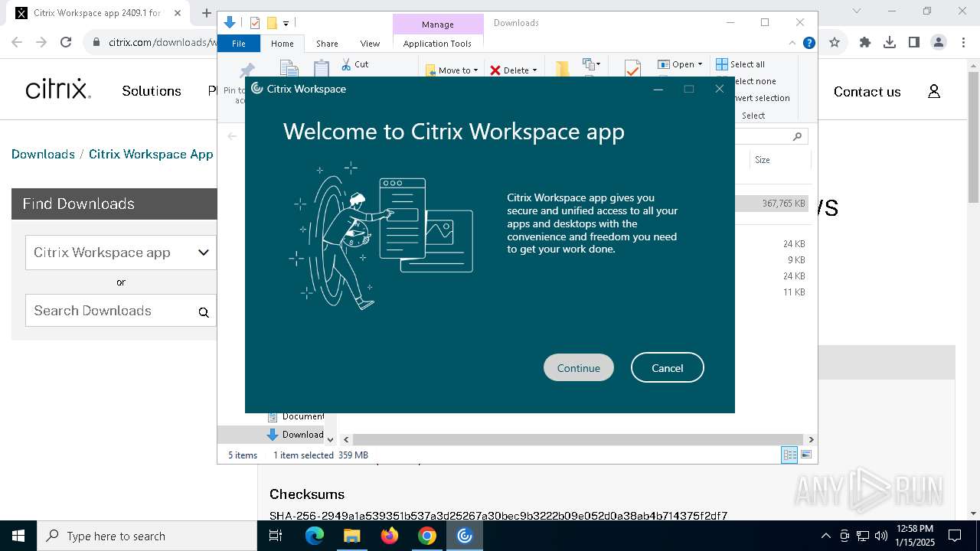Select Application Tools ribbon tab

[437, 44]
